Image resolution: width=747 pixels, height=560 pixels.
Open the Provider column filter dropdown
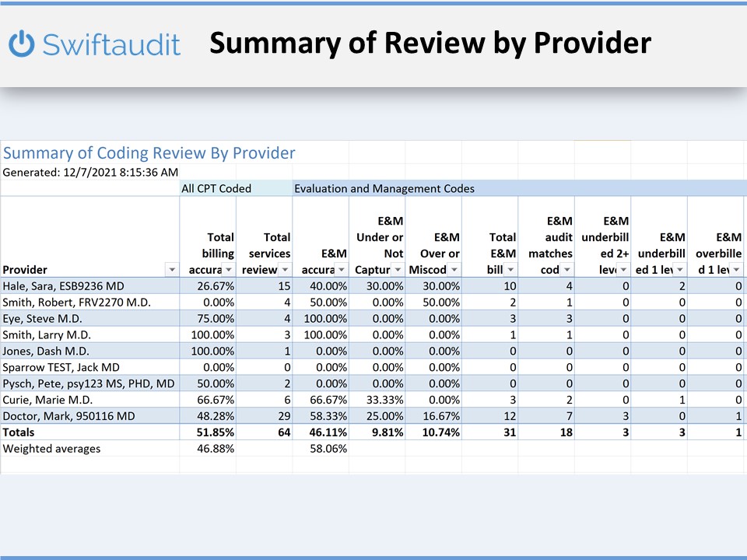[171, 269]
